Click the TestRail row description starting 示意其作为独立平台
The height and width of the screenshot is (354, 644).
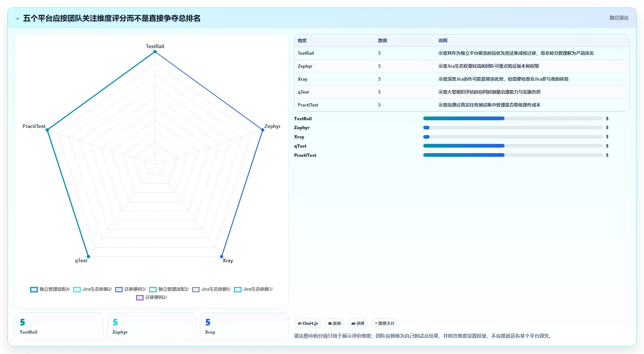[x=516, y=53]
